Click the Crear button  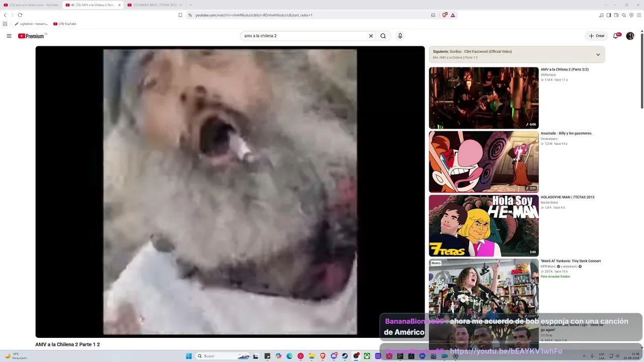597,36
